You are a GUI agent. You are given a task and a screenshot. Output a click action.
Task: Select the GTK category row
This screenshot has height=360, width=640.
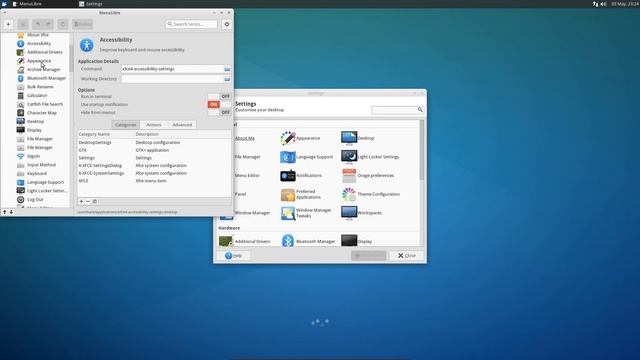click(x=154, y=150)
